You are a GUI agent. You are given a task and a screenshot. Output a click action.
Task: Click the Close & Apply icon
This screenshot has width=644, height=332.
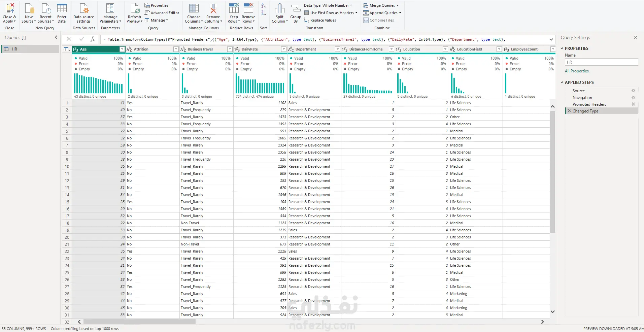click(10, 8)
